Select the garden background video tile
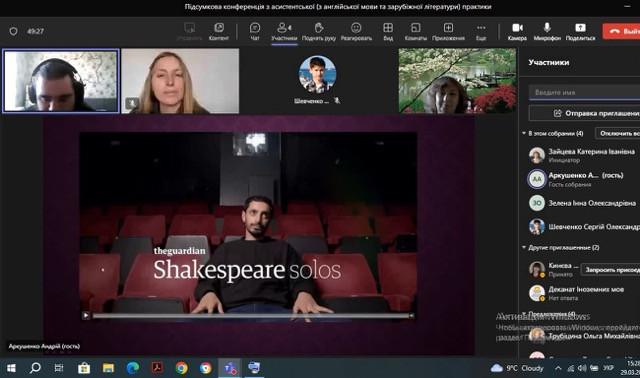The height and width of the screenshot is (378, 640). 457,81
